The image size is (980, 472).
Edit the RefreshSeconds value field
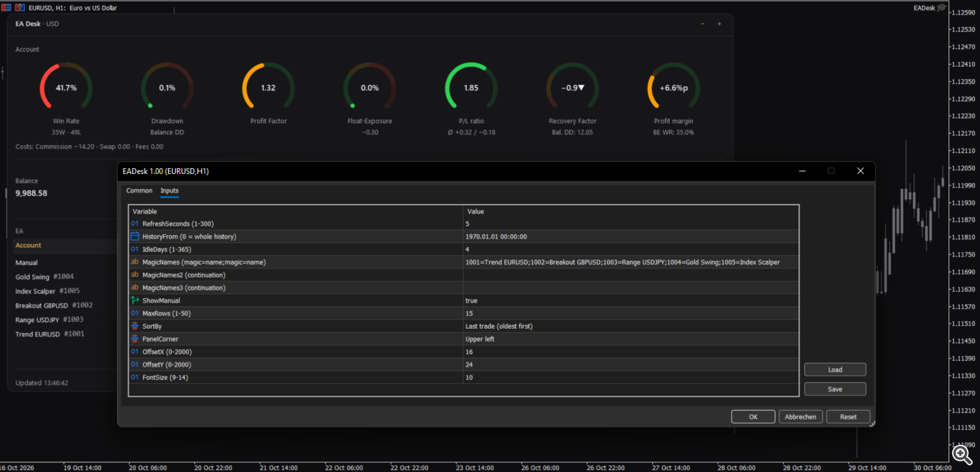630,224
